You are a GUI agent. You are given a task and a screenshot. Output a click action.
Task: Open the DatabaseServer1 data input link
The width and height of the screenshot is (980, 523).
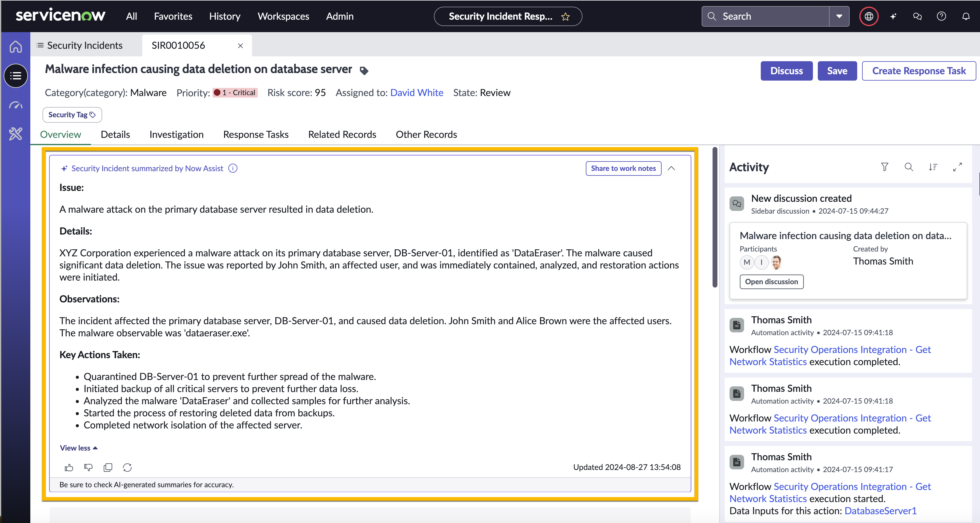click(x=880, y=511)
